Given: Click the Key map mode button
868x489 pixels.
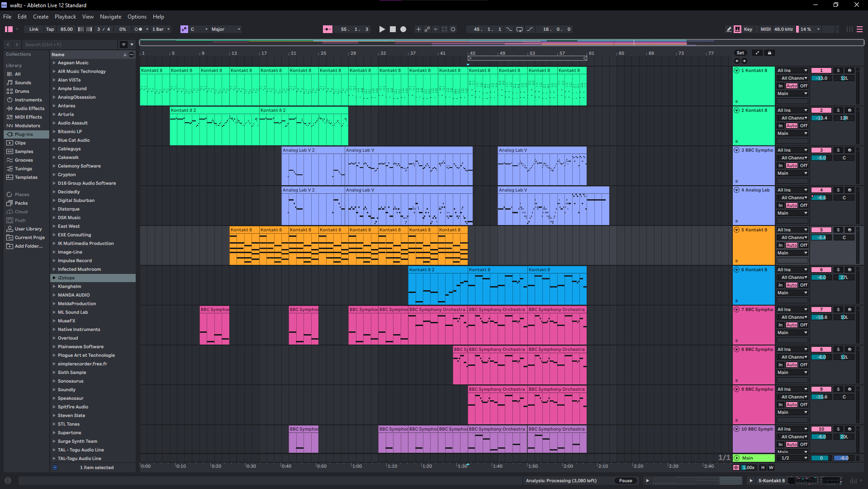Looking at the screenshot, I should 748,29.
